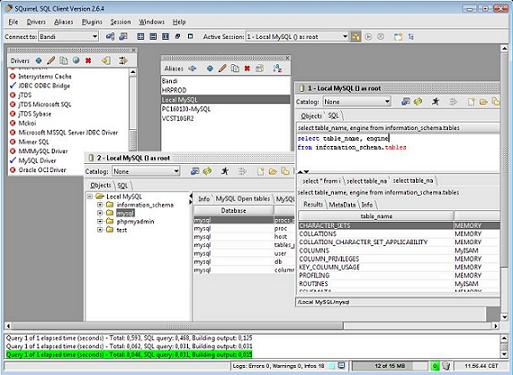Open the Aliases menu

tap(63, 22)
